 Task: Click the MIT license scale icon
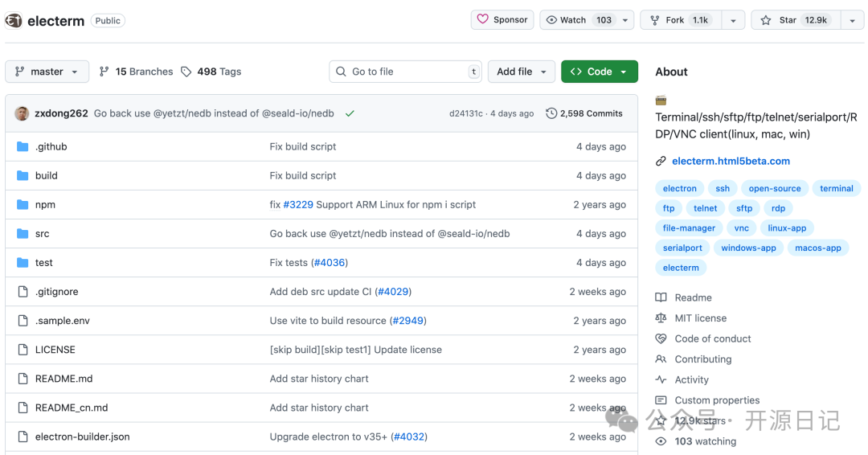(x=661, y=318)
